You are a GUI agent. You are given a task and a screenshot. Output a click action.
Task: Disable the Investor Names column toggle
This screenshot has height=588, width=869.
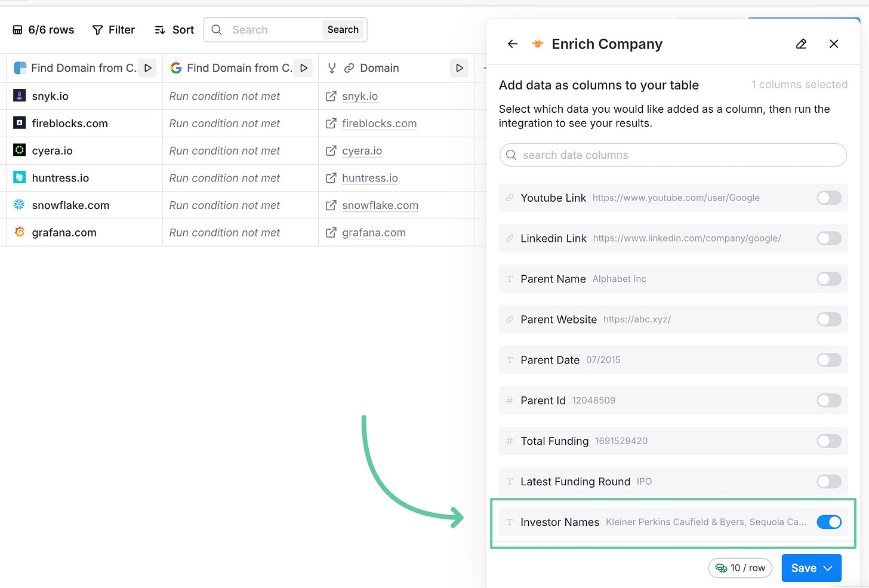click(x=829, y=522)
